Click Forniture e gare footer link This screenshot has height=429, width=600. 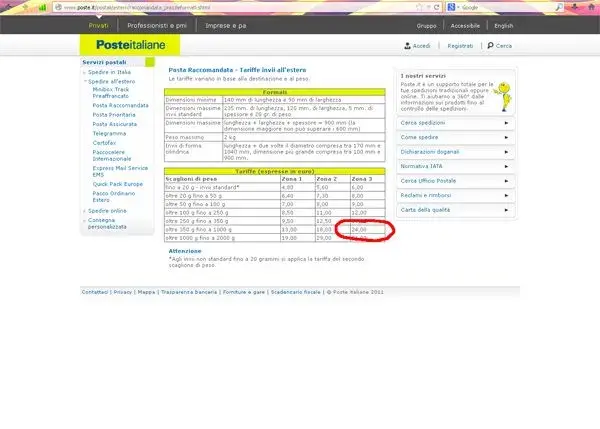tap(244, 292)
